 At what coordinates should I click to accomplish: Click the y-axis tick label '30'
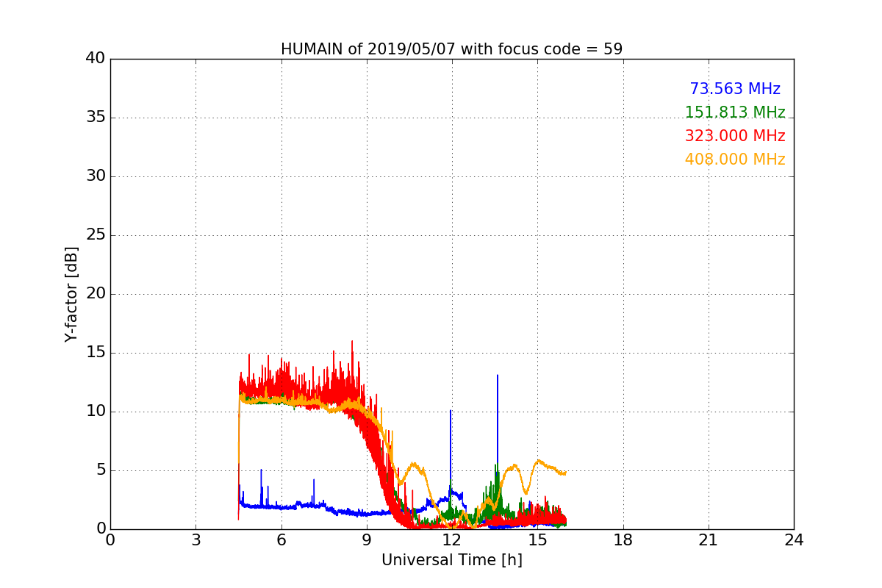95,176
